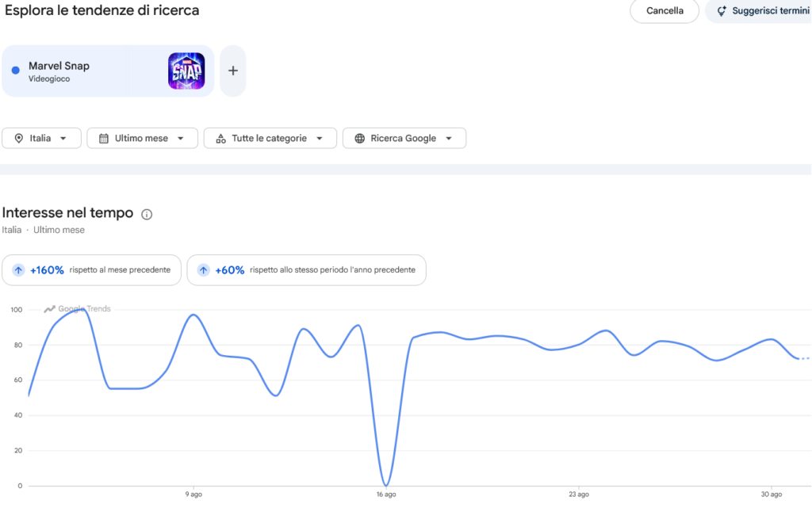Image resolution: width=812 pixels, height=527 pixels.
Task: Click the Marvel Snap game thumbnail
Action: (x=186, y=71)
